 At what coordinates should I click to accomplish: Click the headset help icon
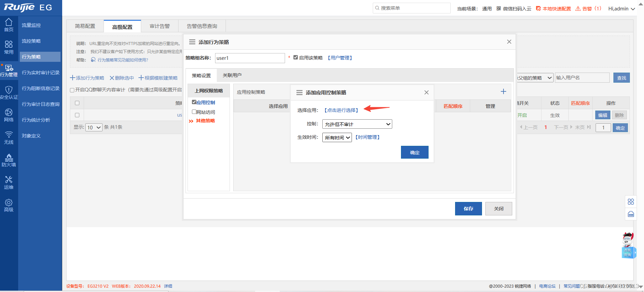tap(93, 59)
